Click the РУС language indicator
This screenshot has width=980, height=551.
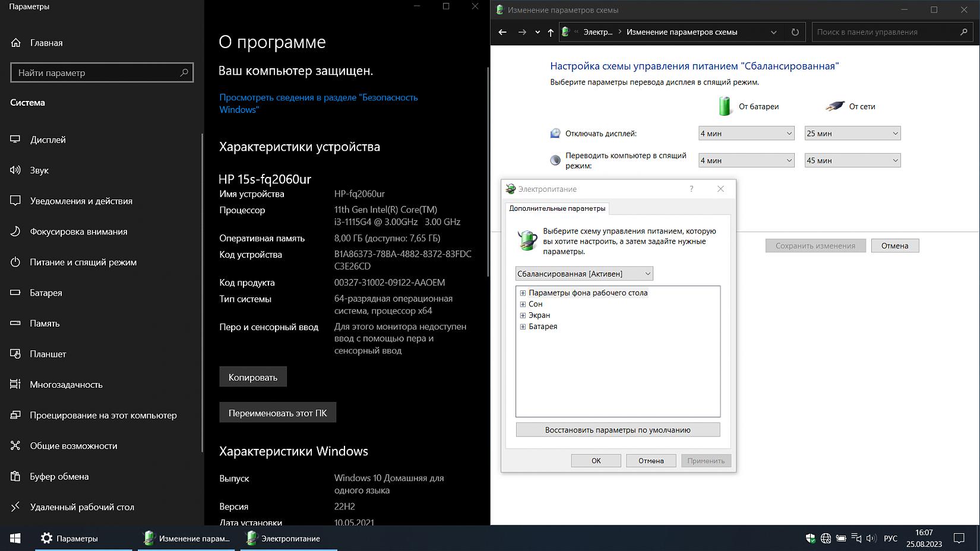click(x=891, y=539)
